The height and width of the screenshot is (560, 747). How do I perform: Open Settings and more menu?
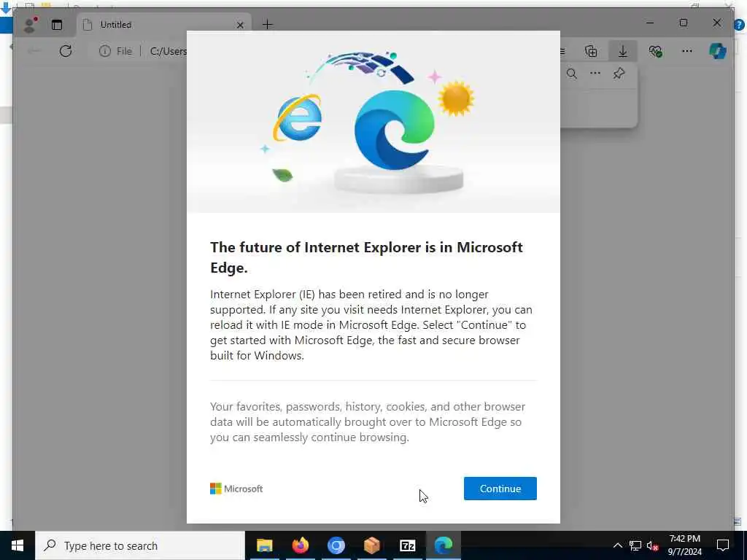pos(687,51)
